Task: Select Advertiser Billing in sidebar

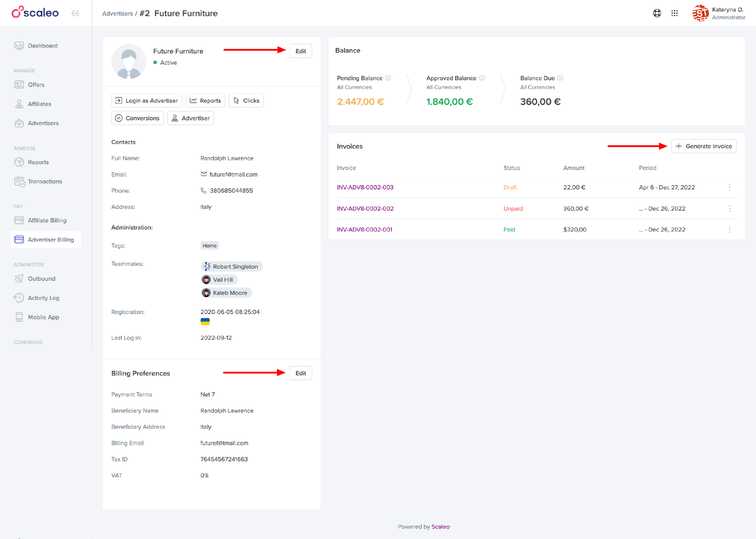Action: [46, 240]
